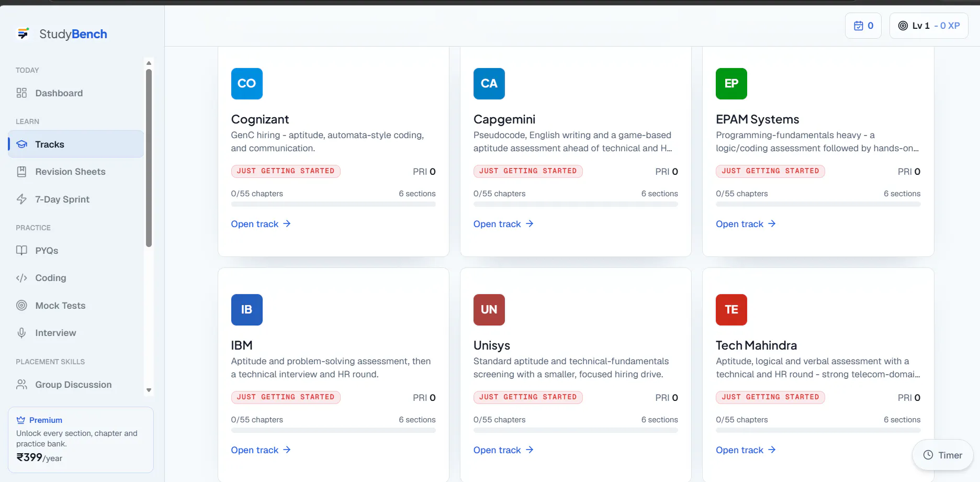980x482 pixels.
Task: Open track for Cognizant
Action: pyautogui.click(x=261, y=224)
